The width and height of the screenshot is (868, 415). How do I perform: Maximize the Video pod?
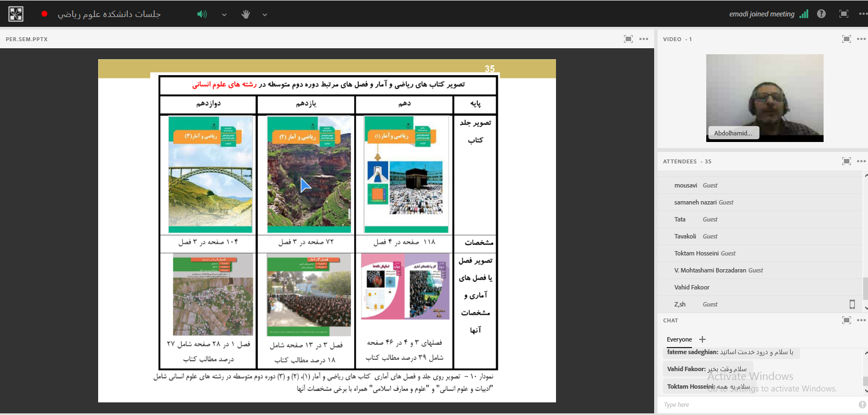click(x=847, y=39)
